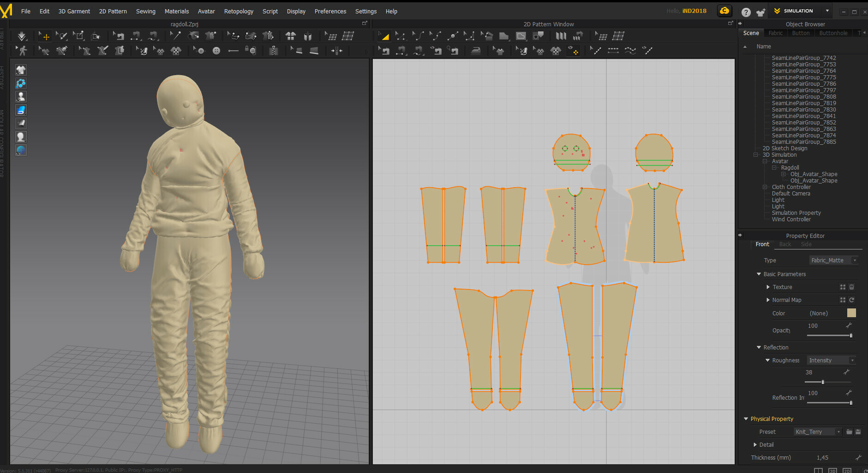Select Free Topstitch tool in 2D toolbar
Image resolution: width=868 pixels, height=473 pixels.
point(630,51)
